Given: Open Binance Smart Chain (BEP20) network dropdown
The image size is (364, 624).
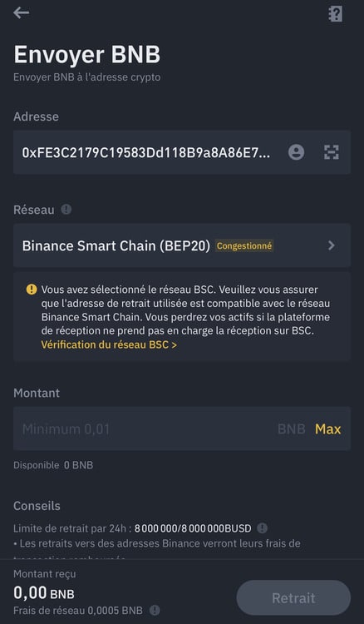Looking at the screenshot, I should point(182,245).
